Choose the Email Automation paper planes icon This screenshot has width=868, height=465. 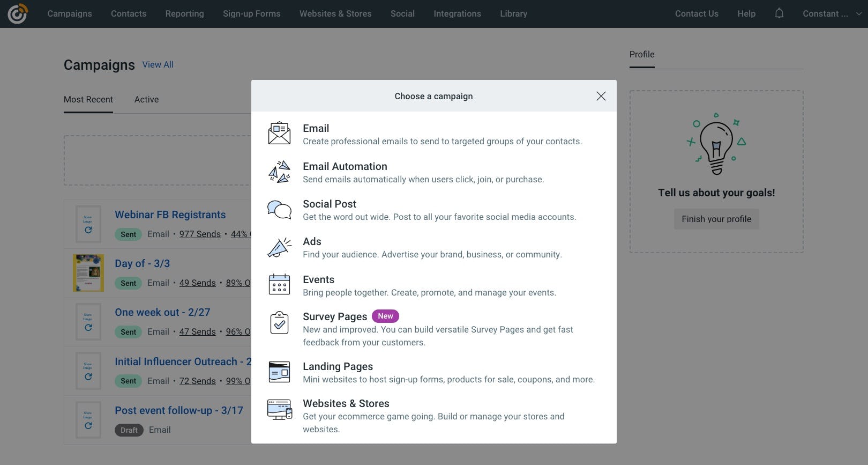[x=279, y=172]
